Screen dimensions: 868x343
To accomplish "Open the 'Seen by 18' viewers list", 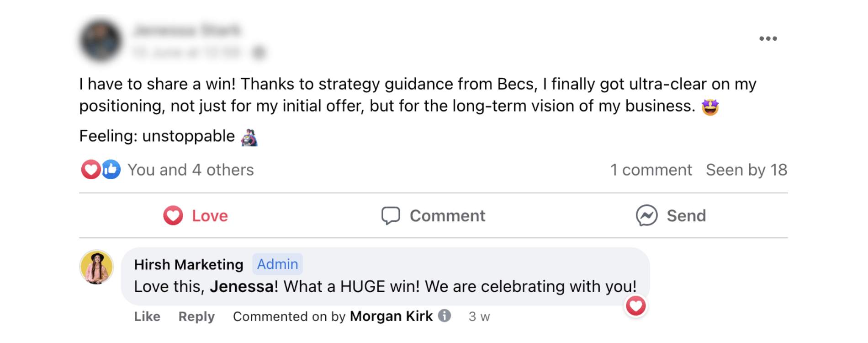I will 746,170.
